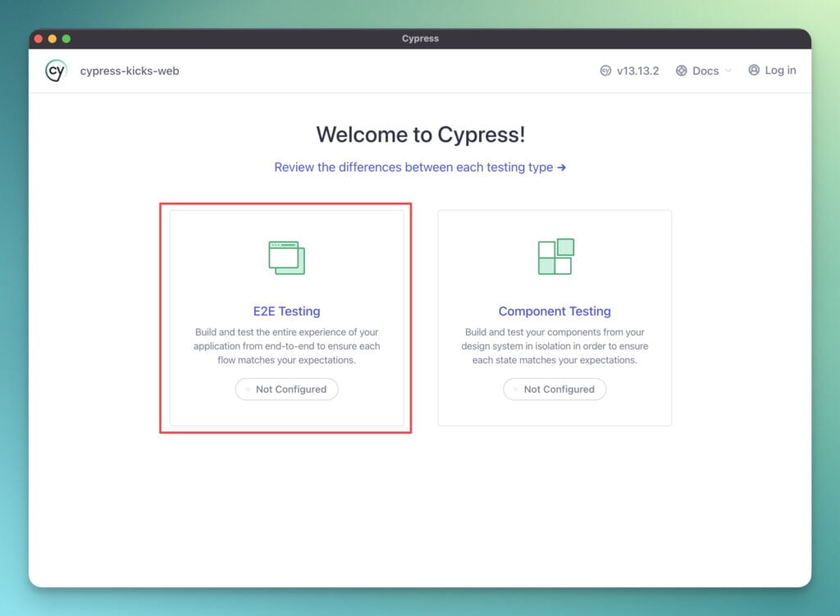Image resolution: width=840 pixels, height=616 pixels.
Task: Click the Component Testing description text
Action: pyautogui.click(x=555, y=346)
